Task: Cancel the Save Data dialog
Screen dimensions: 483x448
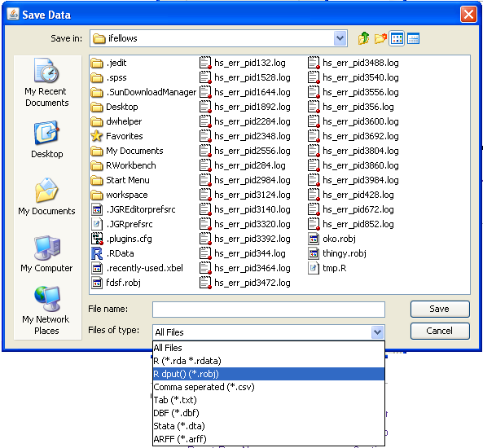Action: click(x=440, y=331)
